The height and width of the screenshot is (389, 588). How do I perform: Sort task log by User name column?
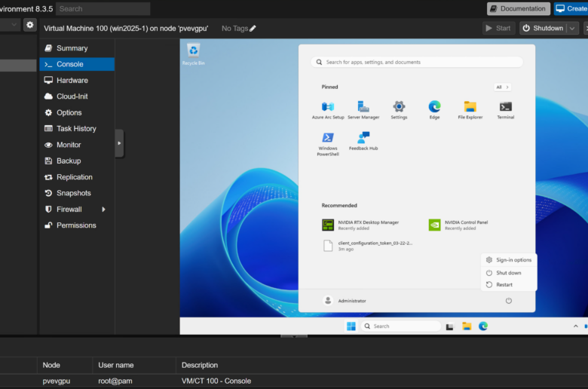click(134, 365)
